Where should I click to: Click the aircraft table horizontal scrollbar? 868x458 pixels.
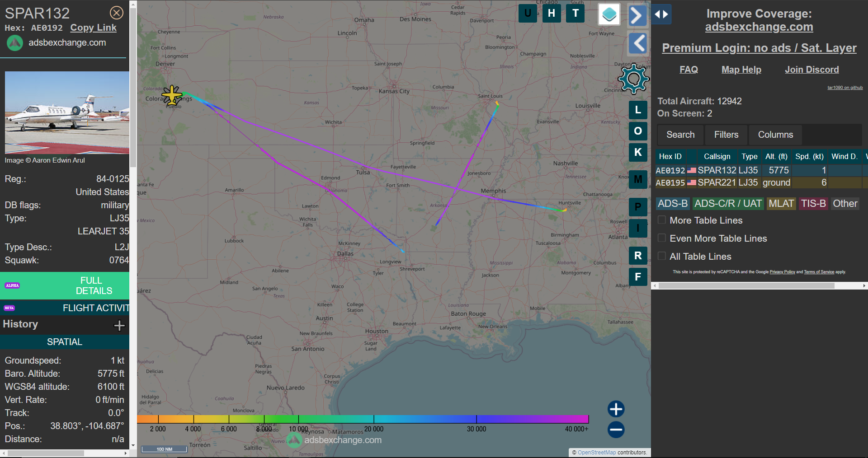[746, 285]
